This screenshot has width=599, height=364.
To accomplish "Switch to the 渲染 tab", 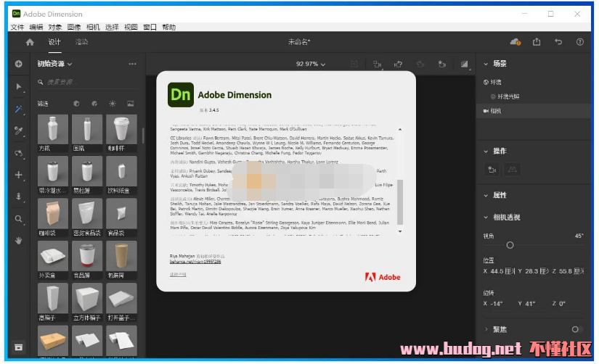I will pyautogui.click(x=82, y=42).
